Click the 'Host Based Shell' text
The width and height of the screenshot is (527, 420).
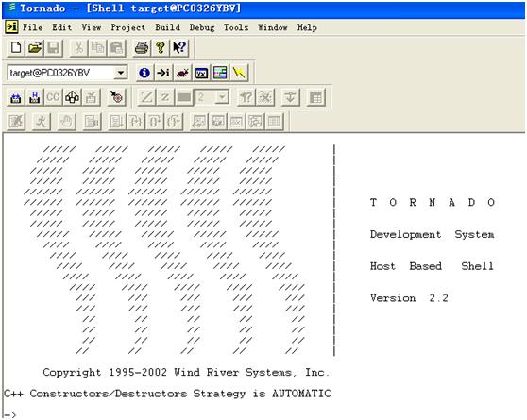(432, 266)
